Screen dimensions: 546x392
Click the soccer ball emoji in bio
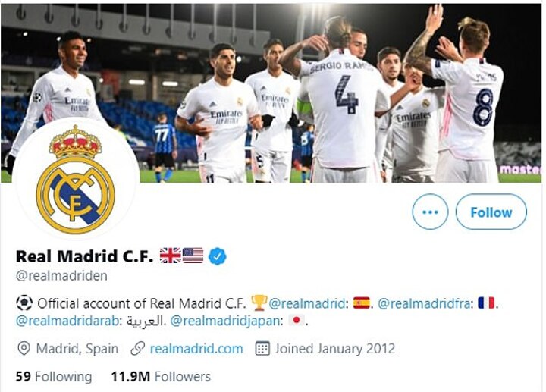tap(24, 303)
